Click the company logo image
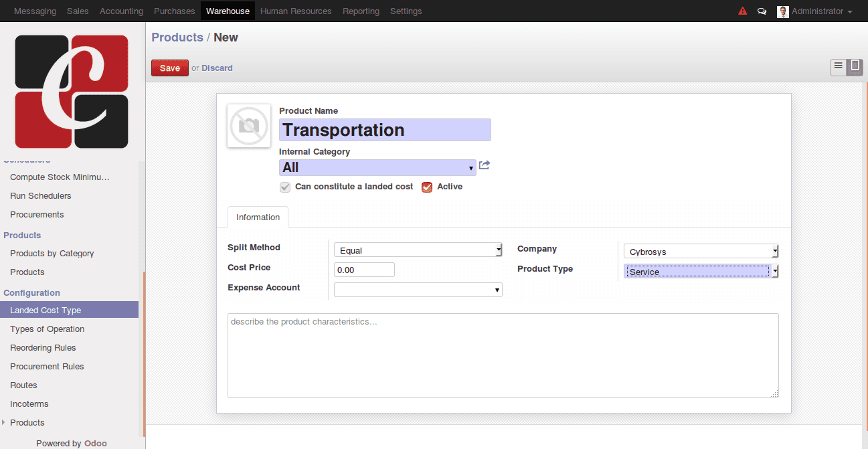Viewport: 868px width, 449px height. click(x=72, y=92)
